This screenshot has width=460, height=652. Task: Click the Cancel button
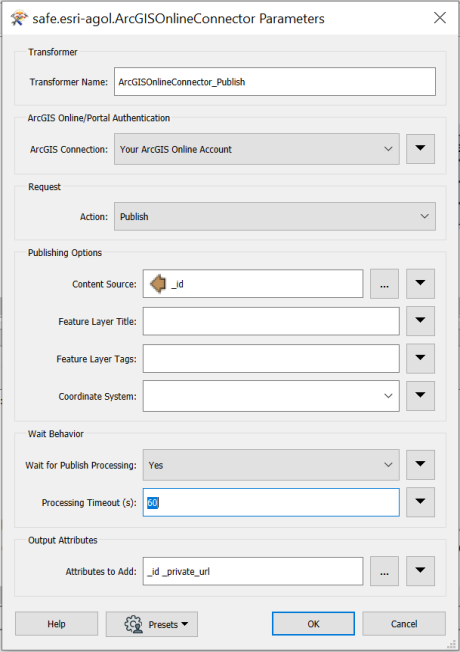(x=404, y=624)
